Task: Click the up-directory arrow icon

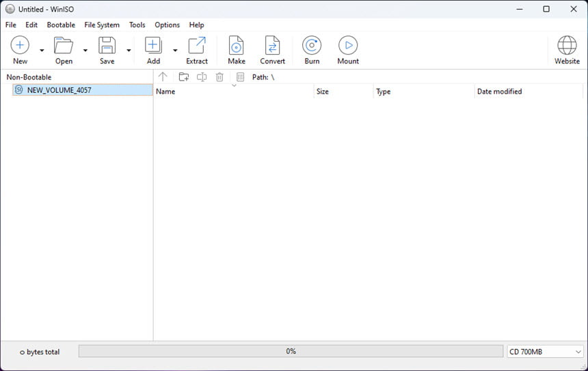Action: [163, 77]
